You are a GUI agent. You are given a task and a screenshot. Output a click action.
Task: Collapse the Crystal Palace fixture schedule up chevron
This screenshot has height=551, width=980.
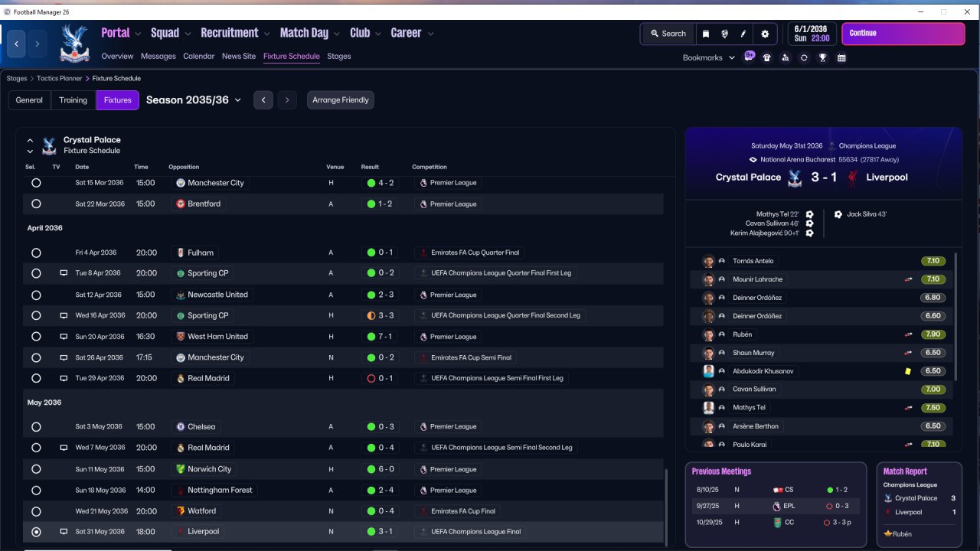(x=31, y=140)
